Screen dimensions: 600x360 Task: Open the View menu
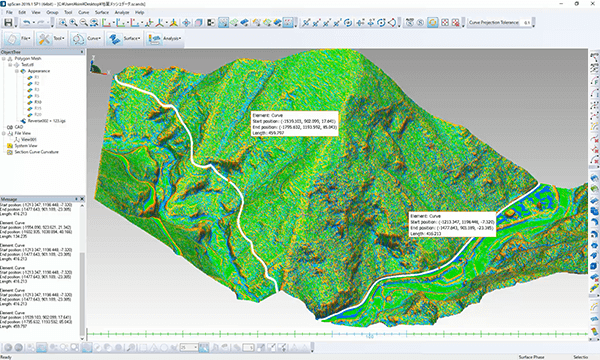[36, 12]
